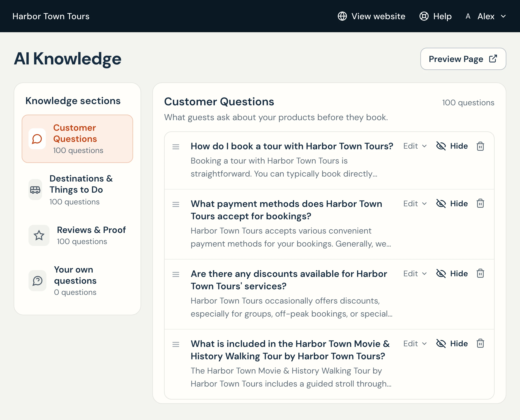
Task: Expand Edit for 'How do I book a tour'
Action: click(x=415, y=146)
